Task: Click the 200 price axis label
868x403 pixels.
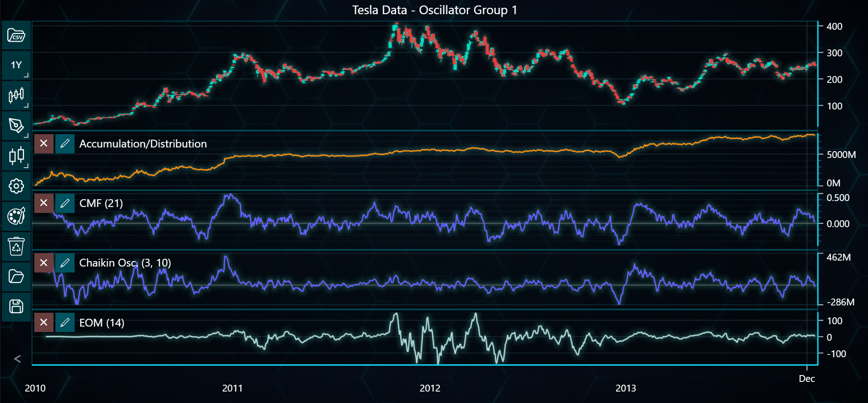Action: tap(835, 80)
